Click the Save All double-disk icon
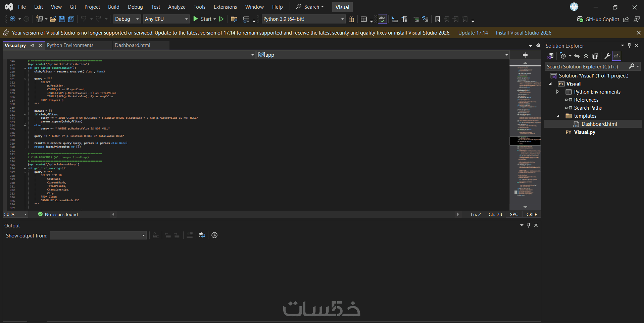The height and width of the screenshot is (323, 644). click(x=71, y=19)
